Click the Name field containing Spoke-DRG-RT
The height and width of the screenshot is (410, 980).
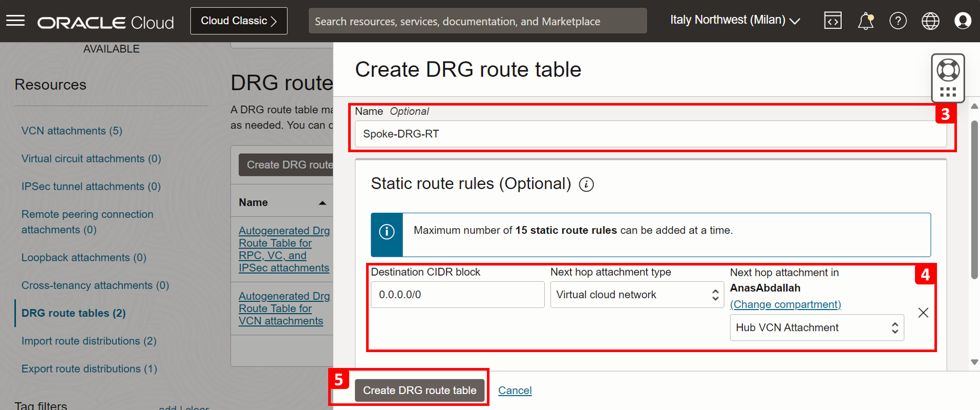[650, 134]
